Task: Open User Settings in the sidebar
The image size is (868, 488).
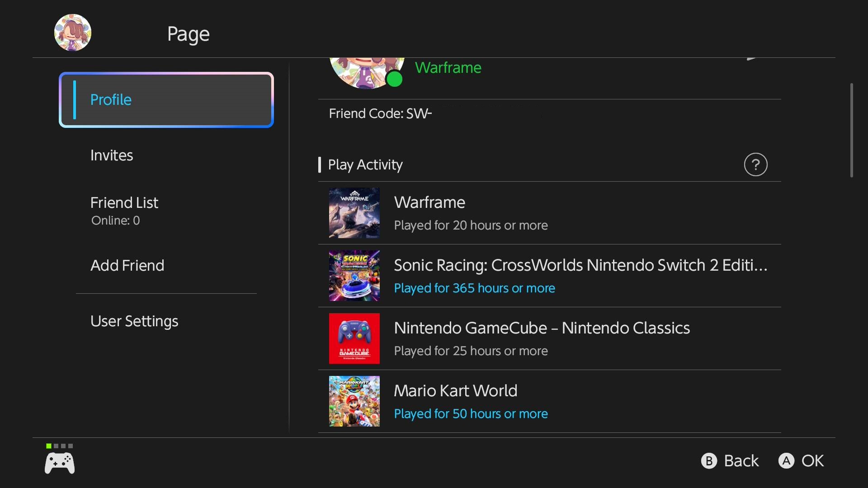Action: [x=134, y=321]
